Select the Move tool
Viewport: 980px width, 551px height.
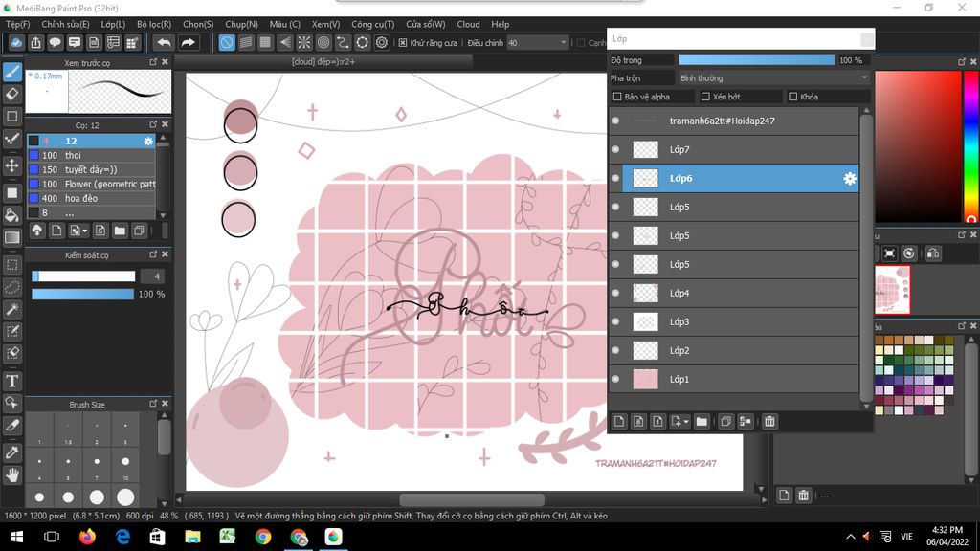(x=12, y=165)
